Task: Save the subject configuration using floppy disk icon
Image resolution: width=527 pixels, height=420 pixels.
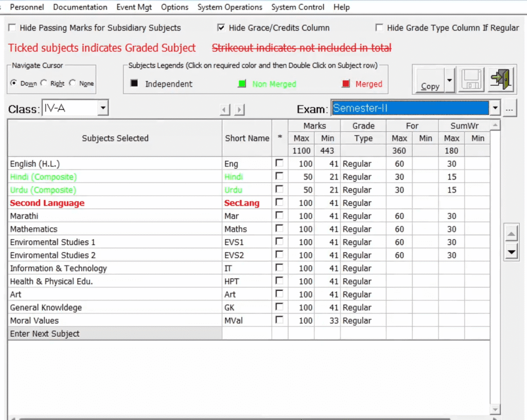Action: (471, 79)
